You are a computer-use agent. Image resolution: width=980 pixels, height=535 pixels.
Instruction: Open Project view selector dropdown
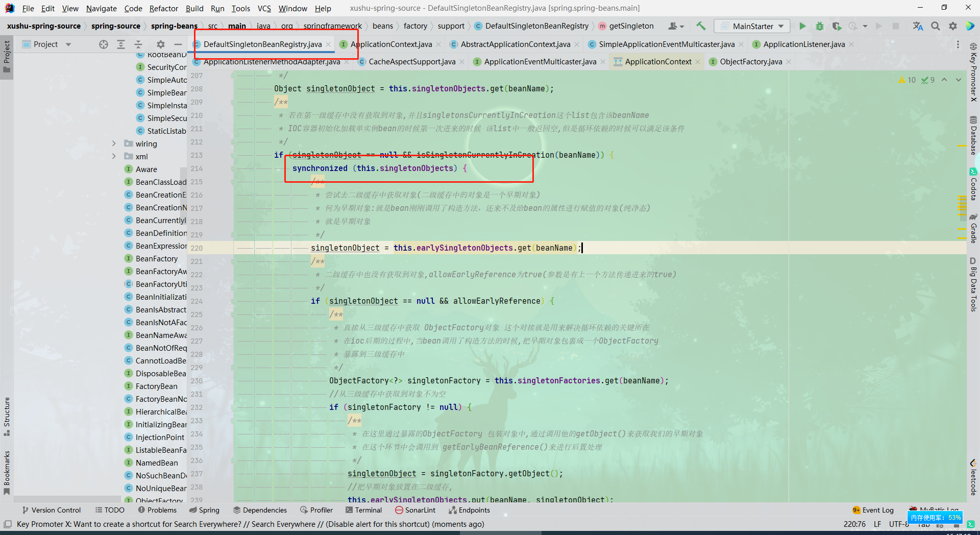click(x=47, y=44)
